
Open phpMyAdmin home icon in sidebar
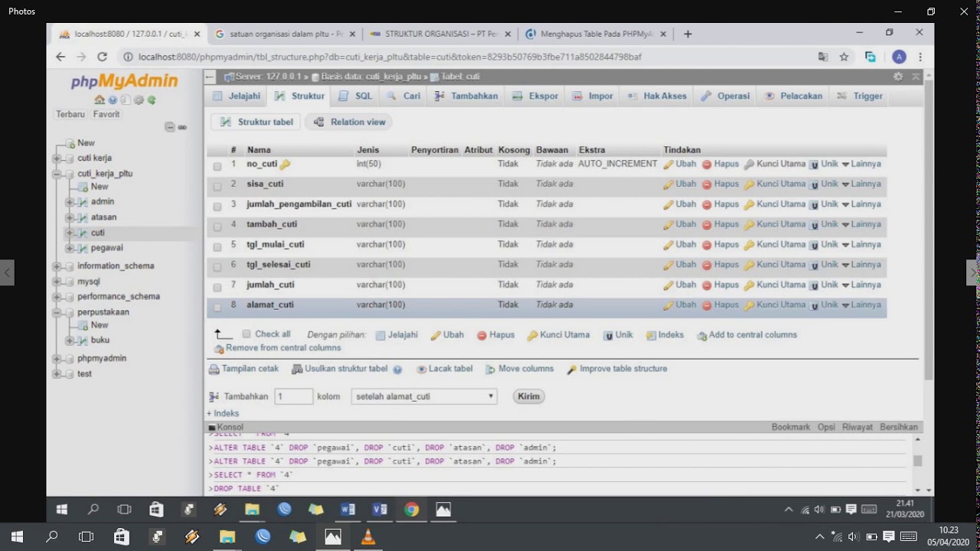(x=100, y=100)
